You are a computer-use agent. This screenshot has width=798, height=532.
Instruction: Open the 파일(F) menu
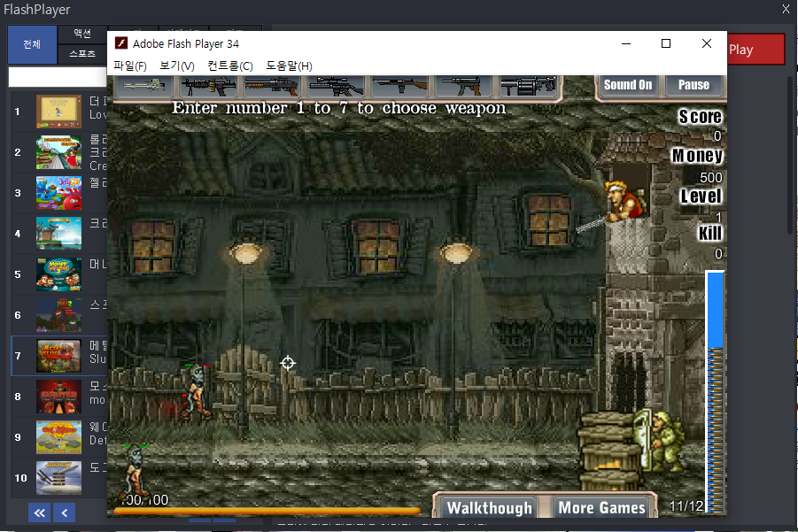[x=130, y=66]
